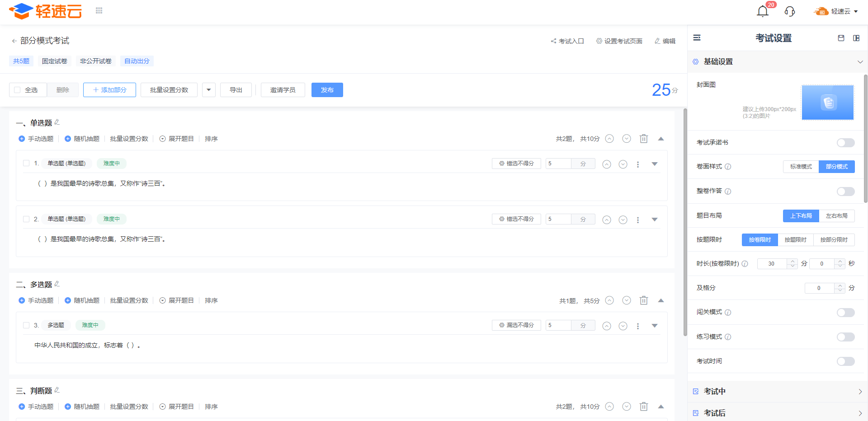The image size is (868, 421).
Task: Collapse the 单选题 section with triangle arrow
Action: point(661,139)
